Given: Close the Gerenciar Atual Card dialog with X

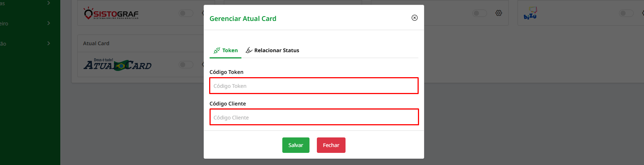Looking at the screenshot, I should [415, 18].
